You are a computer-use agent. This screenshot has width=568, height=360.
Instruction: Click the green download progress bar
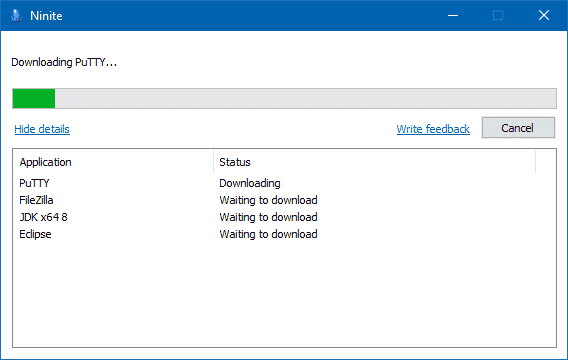pyautogui.click(x=284, y=98)
